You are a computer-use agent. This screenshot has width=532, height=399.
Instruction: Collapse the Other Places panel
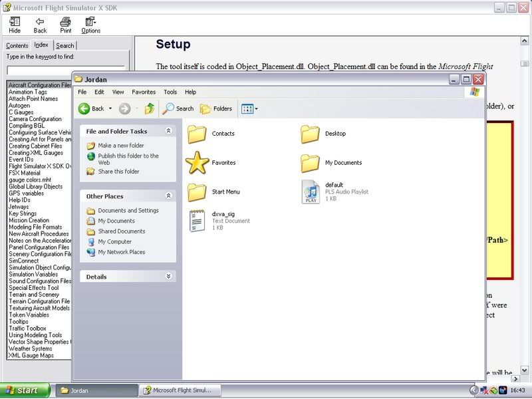click(168, 196)
